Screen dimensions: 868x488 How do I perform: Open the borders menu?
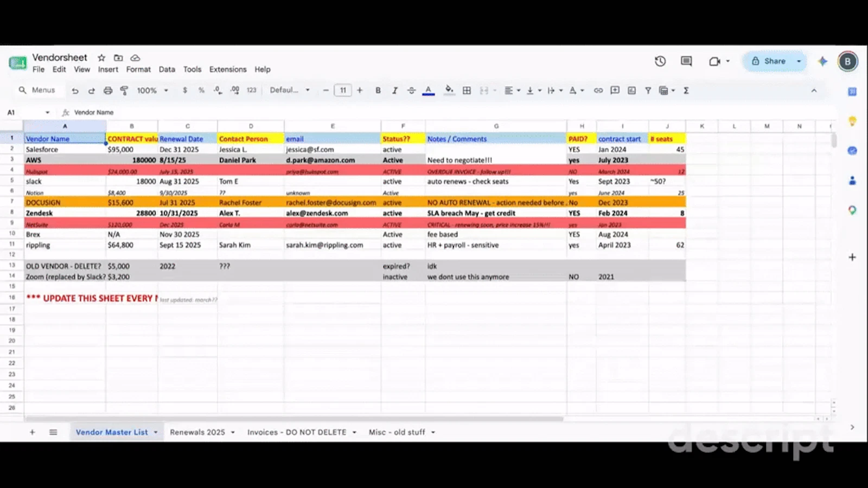467,91
